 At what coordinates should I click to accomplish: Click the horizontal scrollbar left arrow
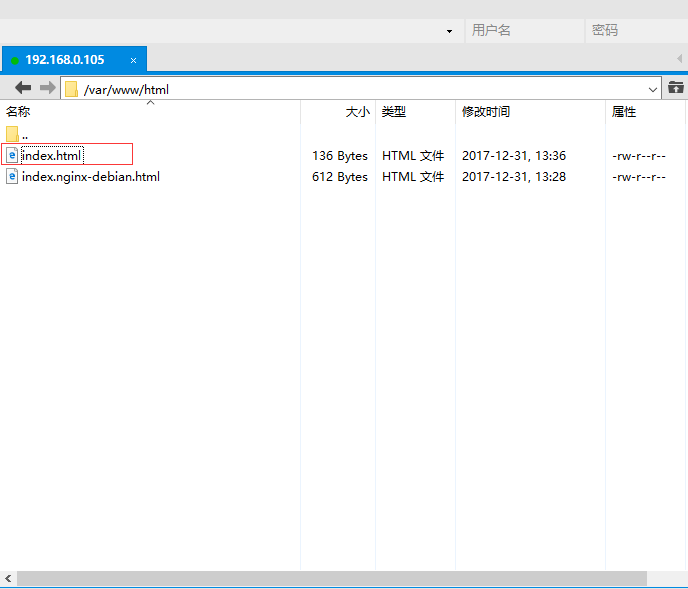(8, 578)
